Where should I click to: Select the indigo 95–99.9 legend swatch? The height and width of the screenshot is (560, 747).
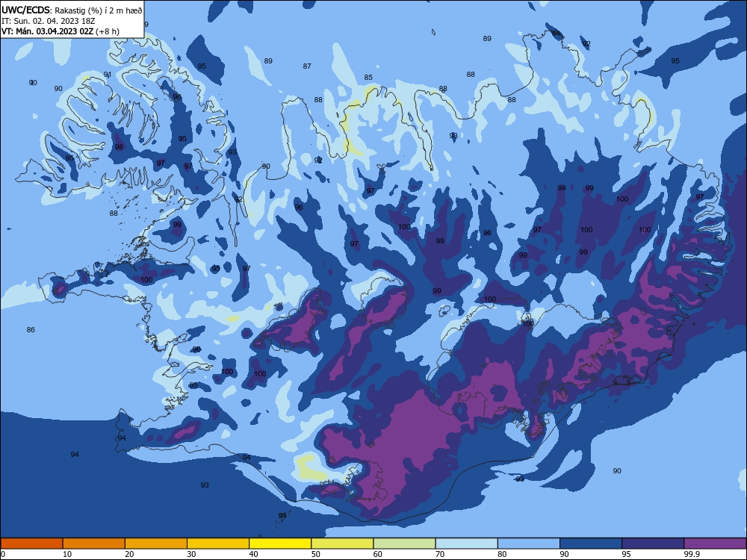(653, 544)
